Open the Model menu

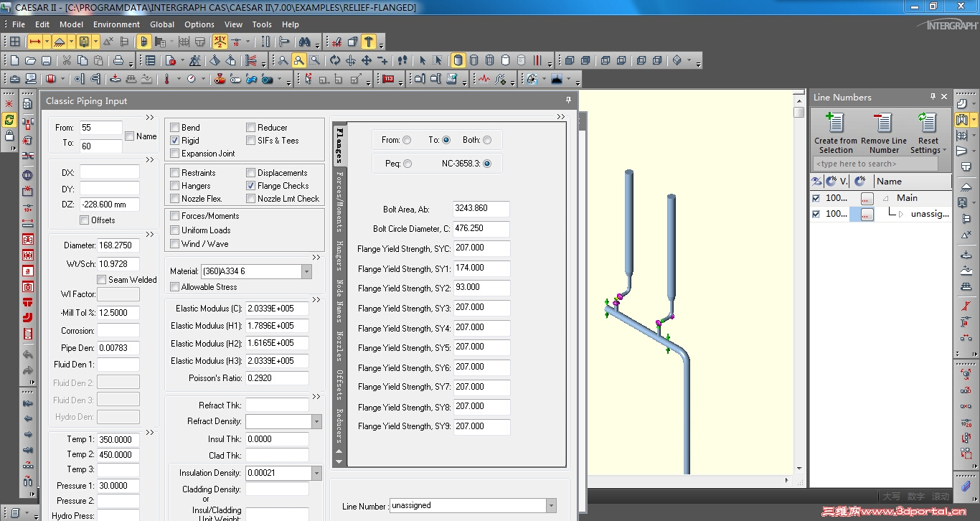(x=72, y=24)
